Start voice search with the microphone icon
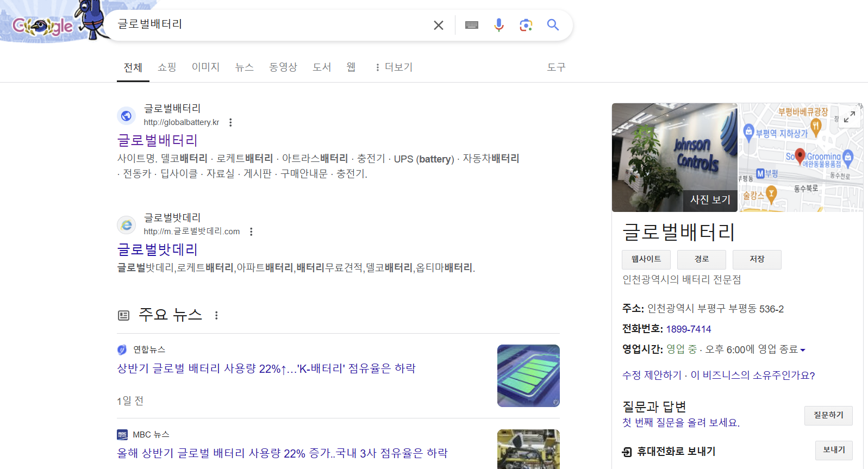Image resolution: width=868 pixels, height=469 pixels. point(498,25)
